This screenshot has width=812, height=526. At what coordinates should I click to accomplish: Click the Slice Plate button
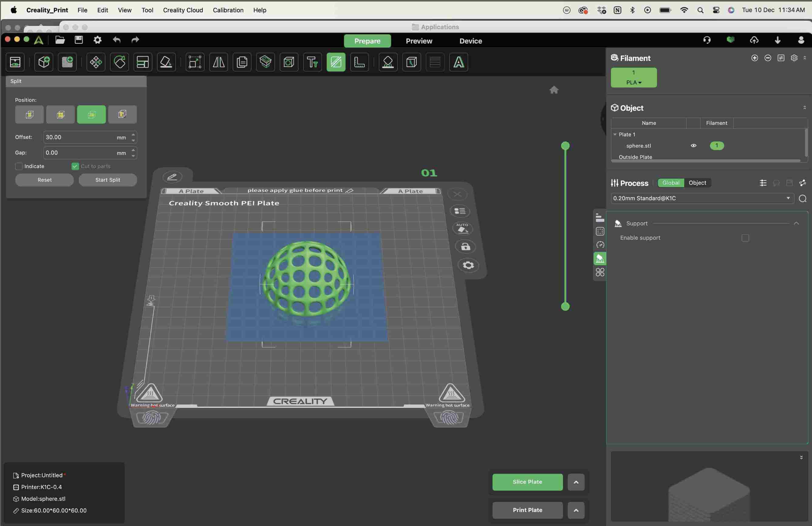(527, 482)
